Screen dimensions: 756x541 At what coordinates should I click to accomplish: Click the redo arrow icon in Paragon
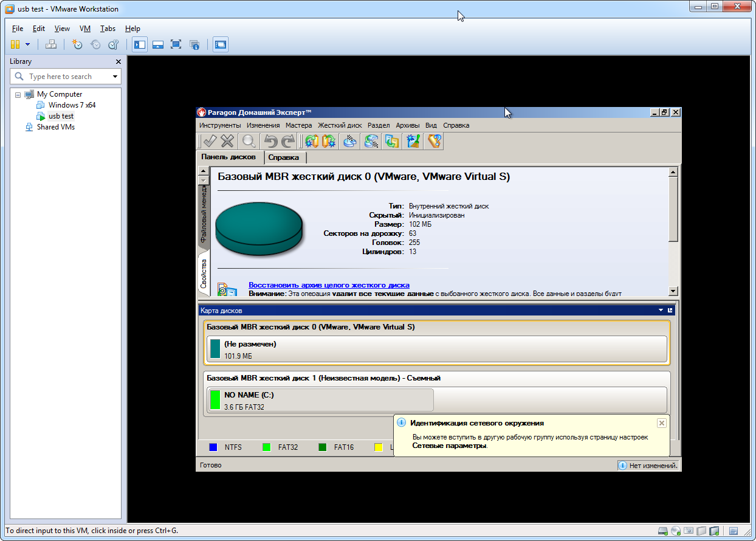point(287,141)
